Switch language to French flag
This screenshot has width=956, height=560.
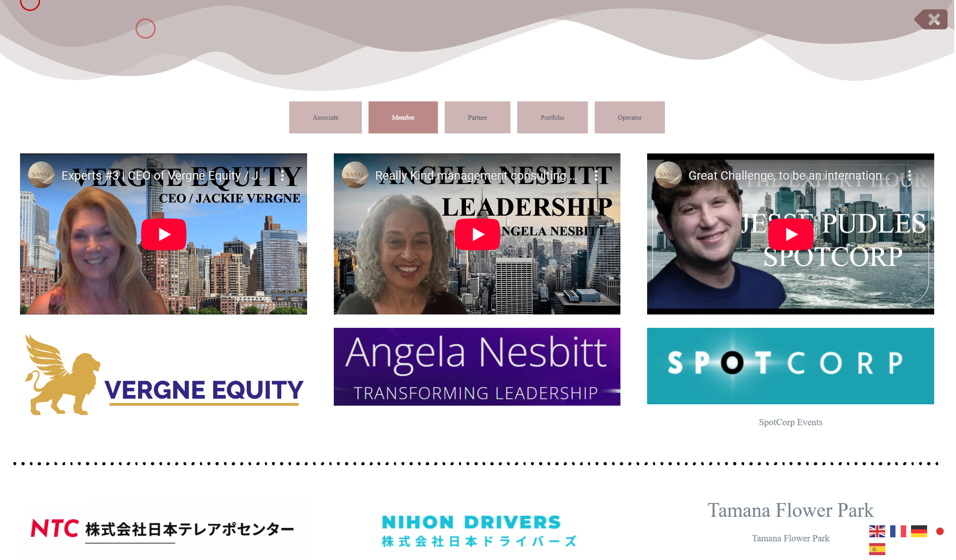click(898, 531)
